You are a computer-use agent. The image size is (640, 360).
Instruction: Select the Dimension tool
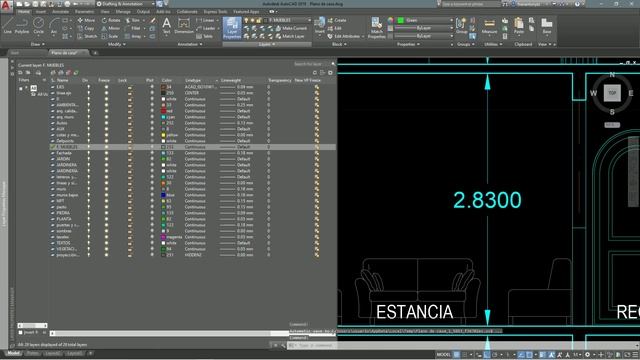click(184, 25)
